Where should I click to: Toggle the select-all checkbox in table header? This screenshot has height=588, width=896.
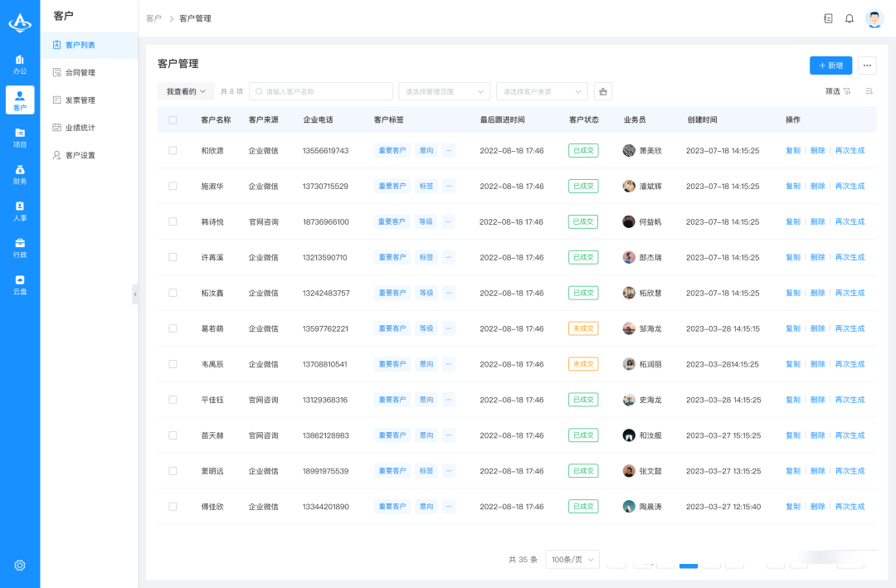click(x=173, y=120)
